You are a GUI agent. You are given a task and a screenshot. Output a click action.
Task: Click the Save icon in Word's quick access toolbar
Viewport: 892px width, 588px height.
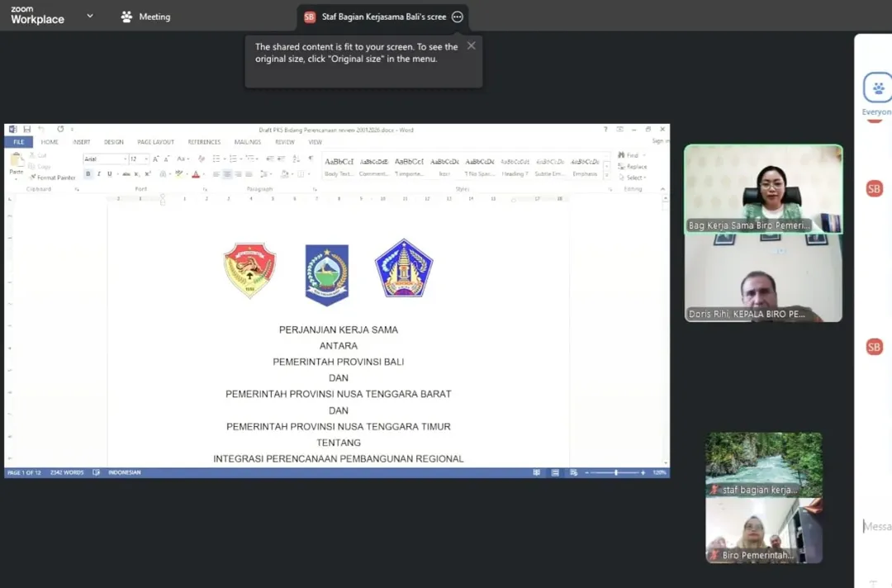tap(27, 130)
